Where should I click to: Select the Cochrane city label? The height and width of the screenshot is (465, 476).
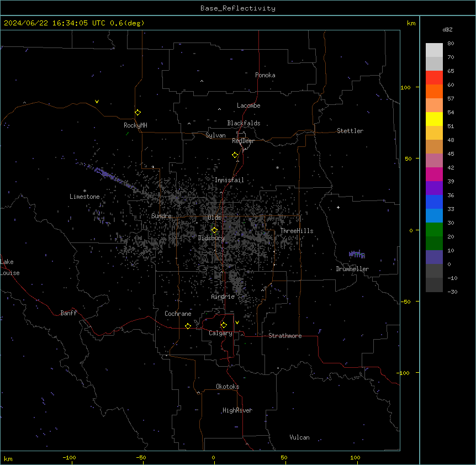[x=178, y=314]
